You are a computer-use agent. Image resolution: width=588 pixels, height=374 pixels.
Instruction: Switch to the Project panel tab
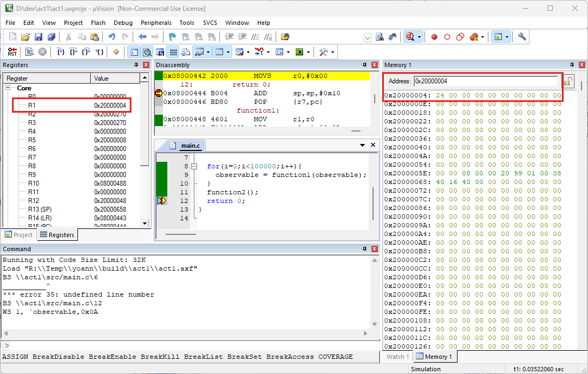click(x=18, y=235)
